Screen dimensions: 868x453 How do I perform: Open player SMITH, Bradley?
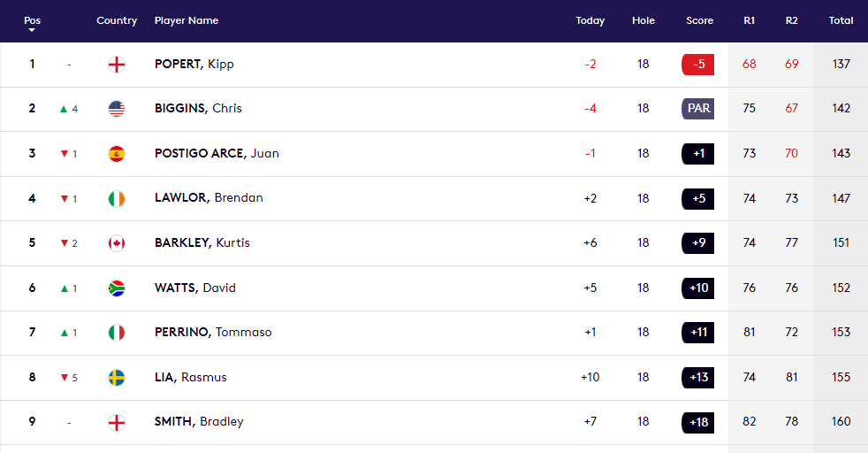click(x=199, y=422)
